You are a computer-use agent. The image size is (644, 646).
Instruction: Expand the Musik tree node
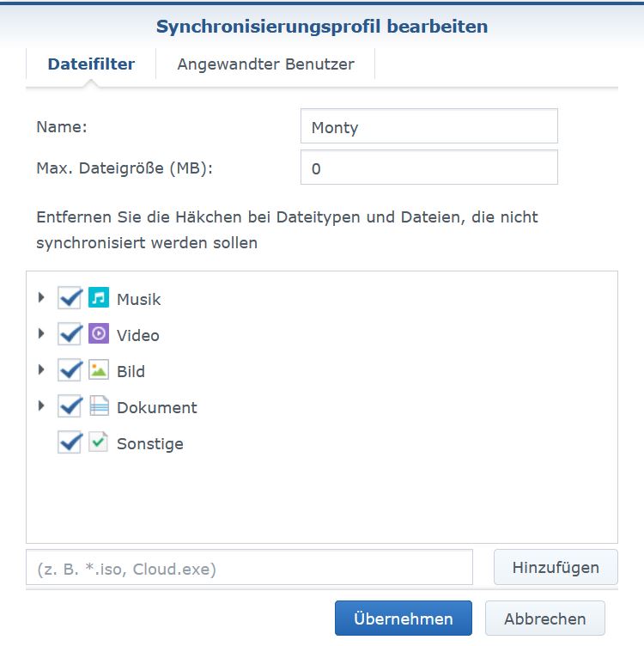pyautogui.click(x=41, y=298)
